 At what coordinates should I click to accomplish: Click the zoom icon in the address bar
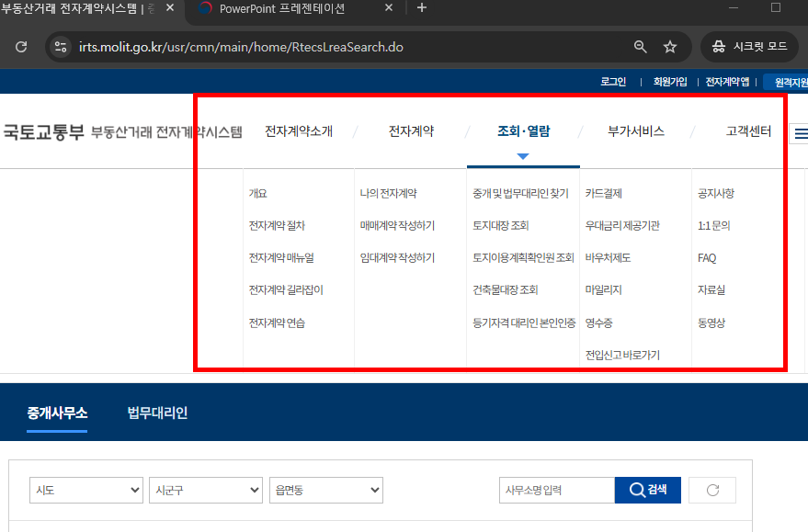point(639,46)
